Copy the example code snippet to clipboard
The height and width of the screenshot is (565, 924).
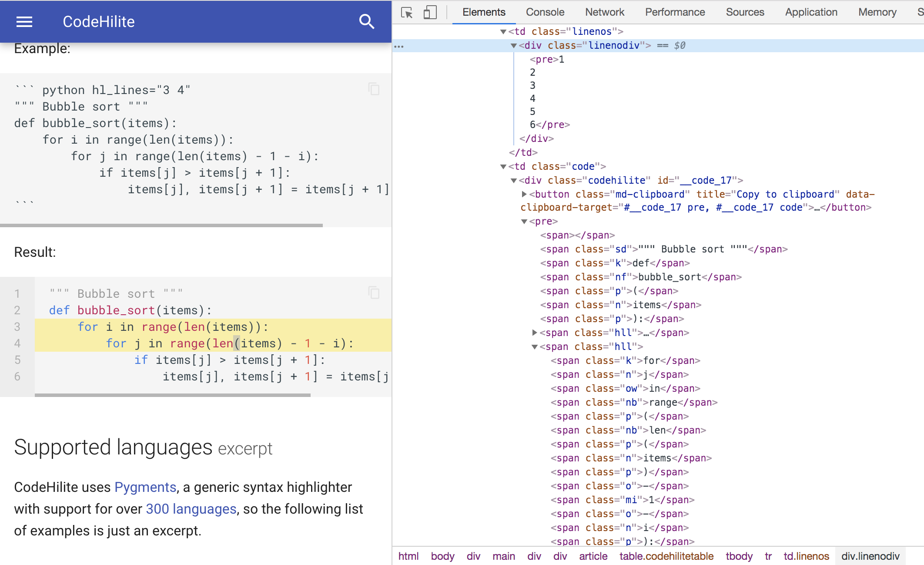tap(374, 89)
